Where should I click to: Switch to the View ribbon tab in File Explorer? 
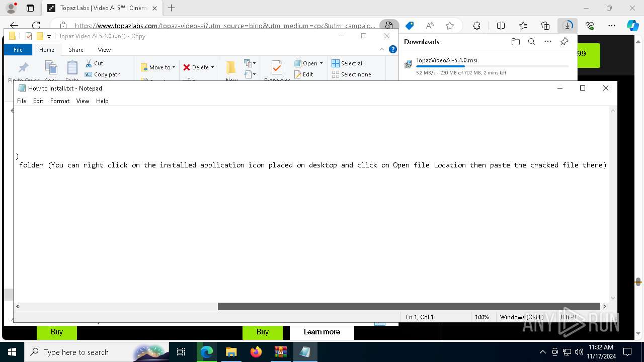[x=104, y=50]
